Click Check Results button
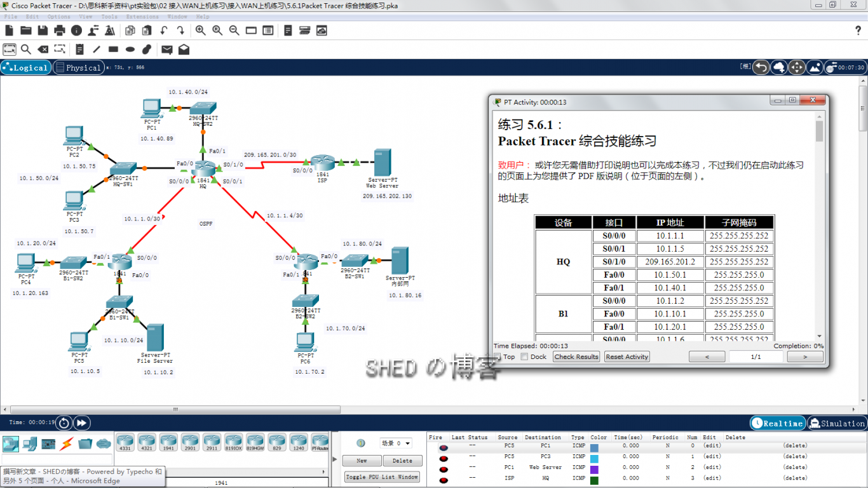 tap(576, 356)
